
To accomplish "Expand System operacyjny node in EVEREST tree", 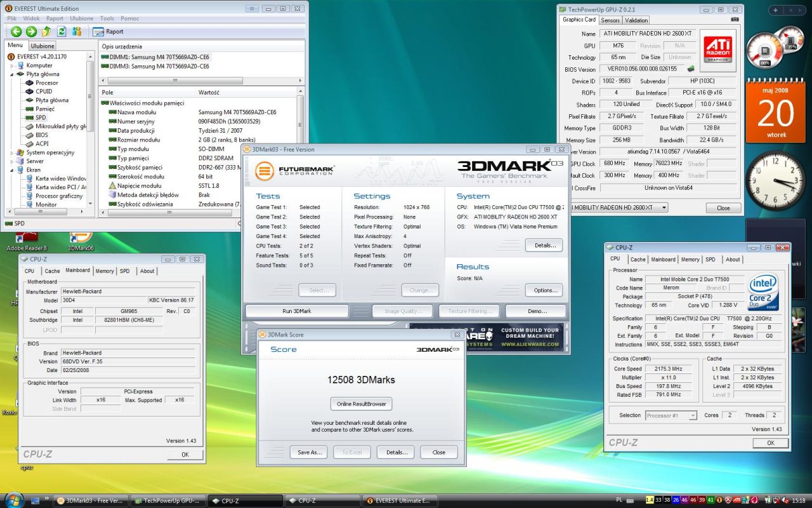I will click(13, 152).
